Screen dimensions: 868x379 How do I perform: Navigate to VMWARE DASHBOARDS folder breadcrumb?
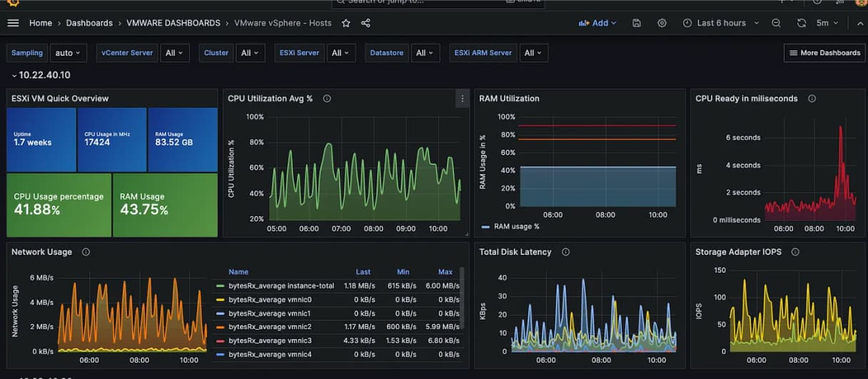tap(173, 23)
